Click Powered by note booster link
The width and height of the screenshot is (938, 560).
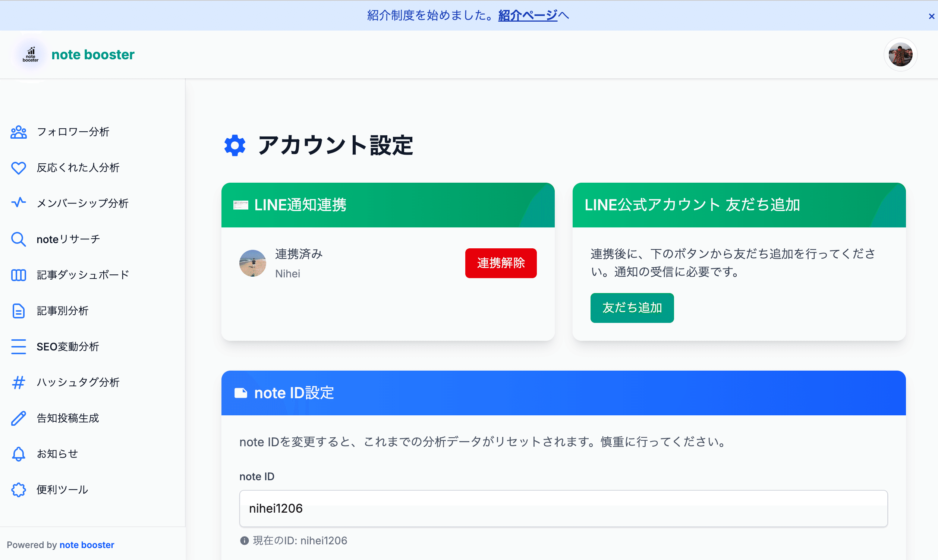[x=87, y=545]
